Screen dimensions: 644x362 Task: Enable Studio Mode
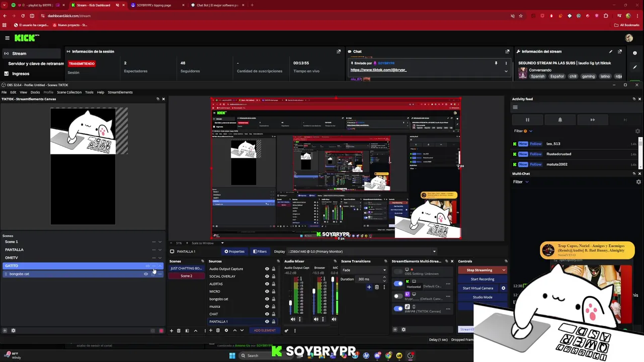482,297
